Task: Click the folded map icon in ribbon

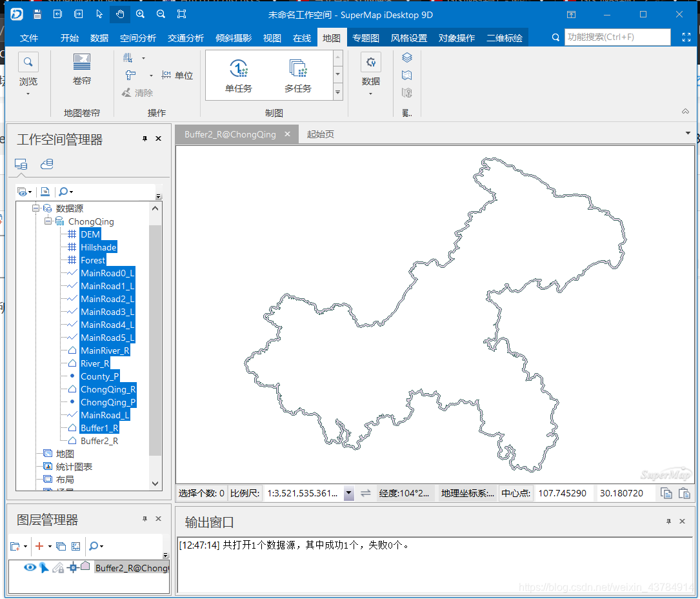Action: click(406, 75)
